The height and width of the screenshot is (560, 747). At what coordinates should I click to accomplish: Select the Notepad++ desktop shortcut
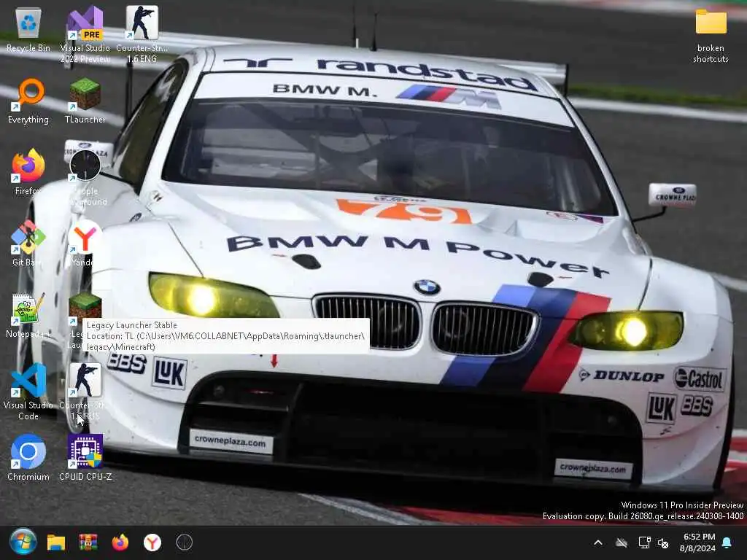[28, 315]
